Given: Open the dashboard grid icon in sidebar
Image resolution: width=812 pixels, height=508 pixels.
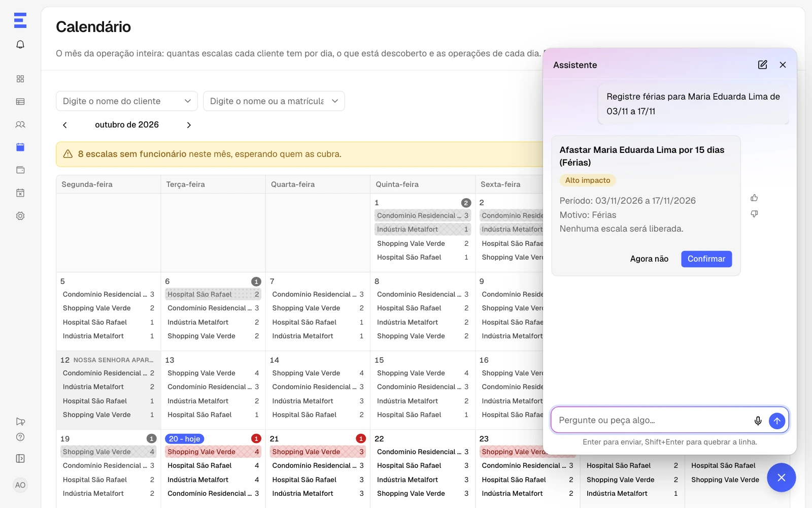Looking at the screenshot, I should (20, 79).
